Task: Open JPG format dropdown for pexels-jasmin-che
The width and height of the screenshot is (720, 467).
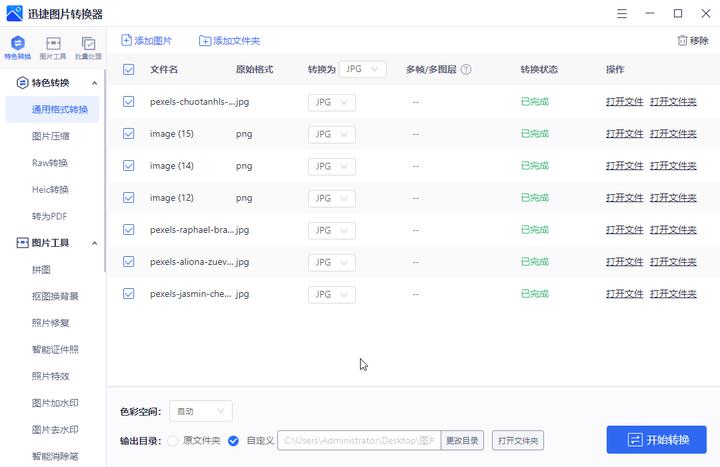Action: 332,294
